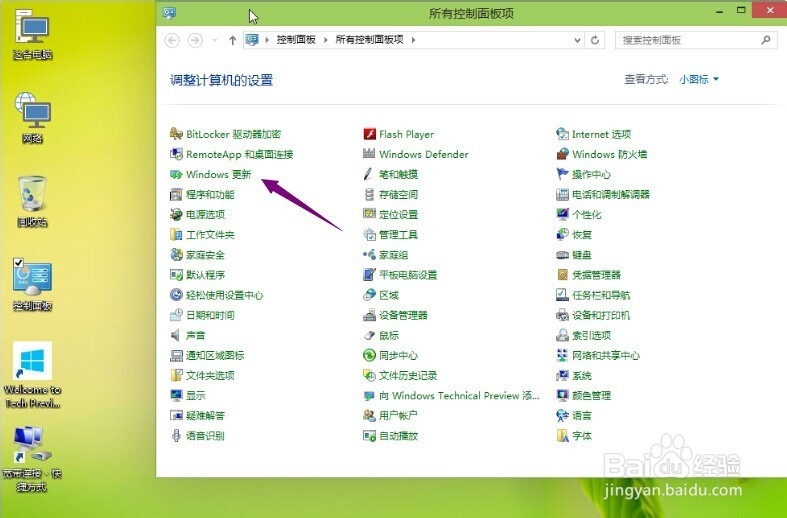Open 电源选项 icon

pos(176,214)
